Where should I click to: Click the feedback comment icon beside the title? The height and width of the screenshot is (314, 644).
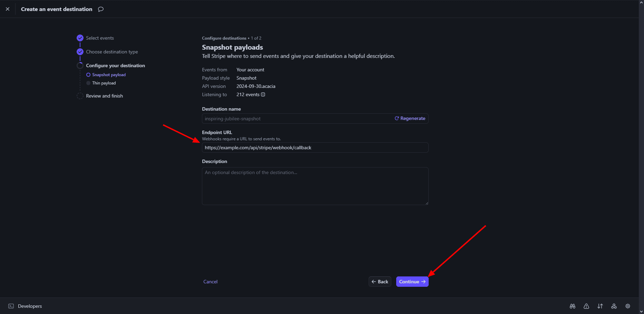point(100,9)
